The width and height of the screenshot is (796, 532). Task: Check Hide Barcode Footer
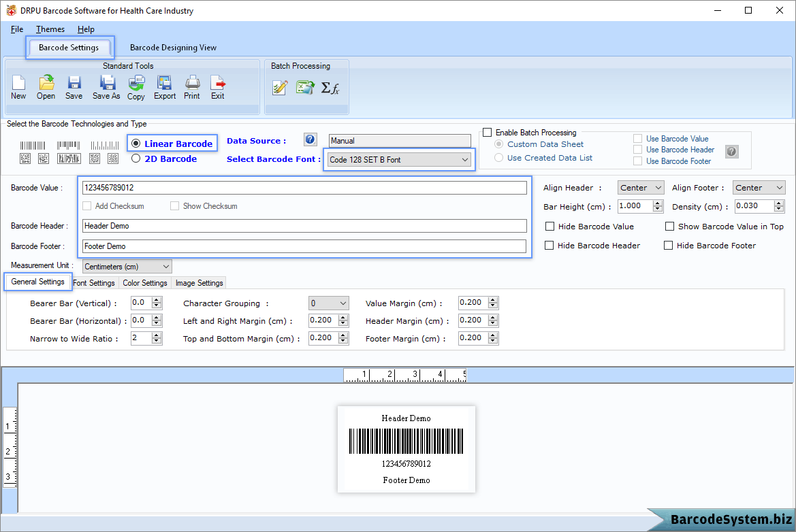click(669, 246)
